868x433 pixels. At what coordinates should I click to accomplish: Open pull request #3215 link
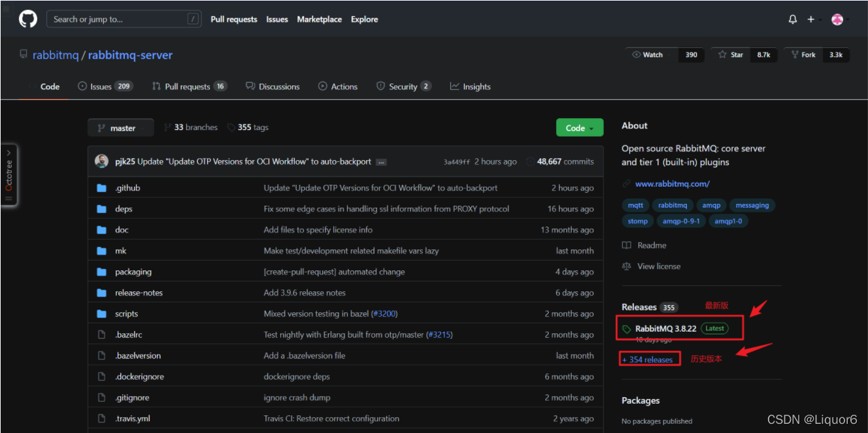[x=439, y=334]
